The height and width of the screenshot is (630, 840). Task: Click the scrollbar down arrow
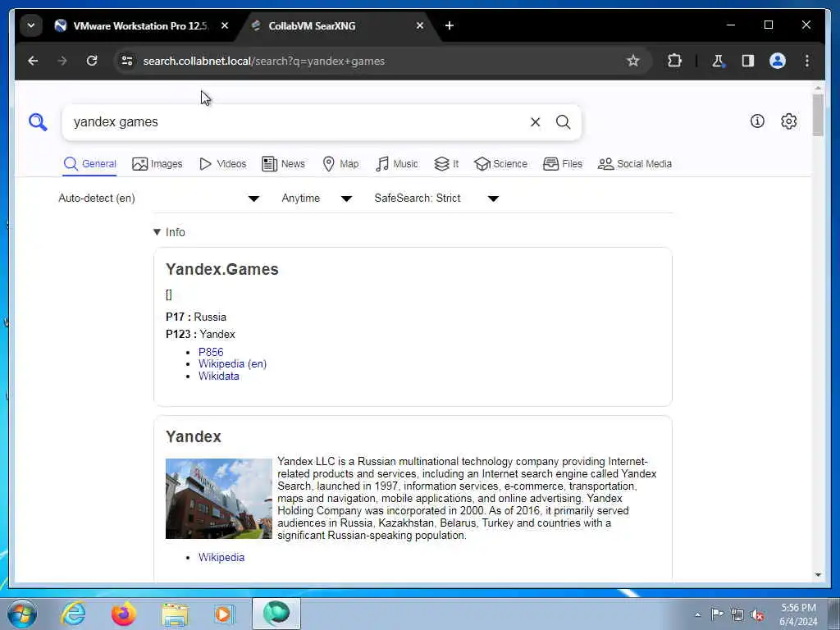click(818, 575)
